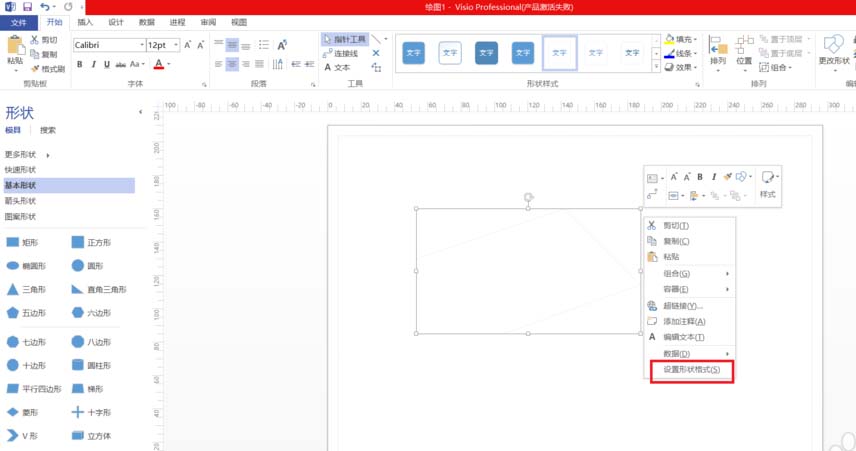Click the Text tool (文本) in ribbon
Screen dimensions: 856x451
point(337,67)
